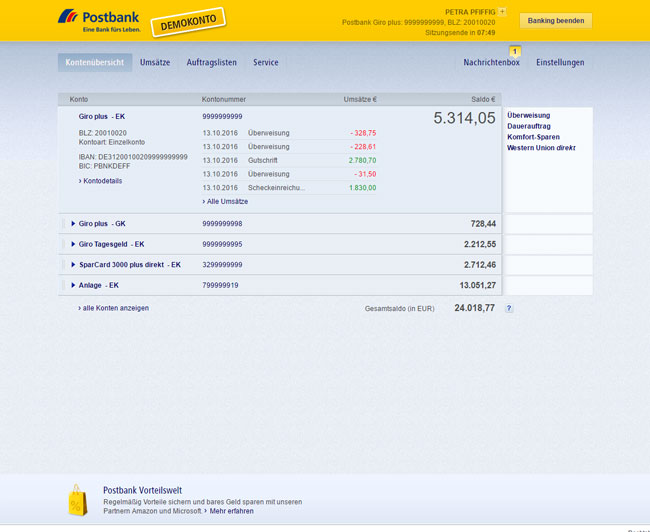Image resolution: width=650 pixels, height=532 pixels.
Task: Open Western Union direkt link
Action: 541,148
